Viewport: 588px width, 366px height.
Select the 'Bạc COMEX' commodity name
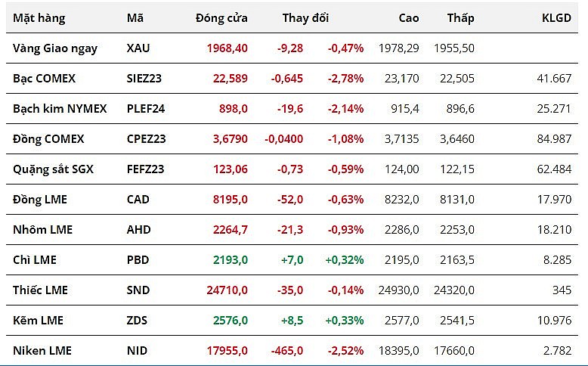tap(45, 79)
